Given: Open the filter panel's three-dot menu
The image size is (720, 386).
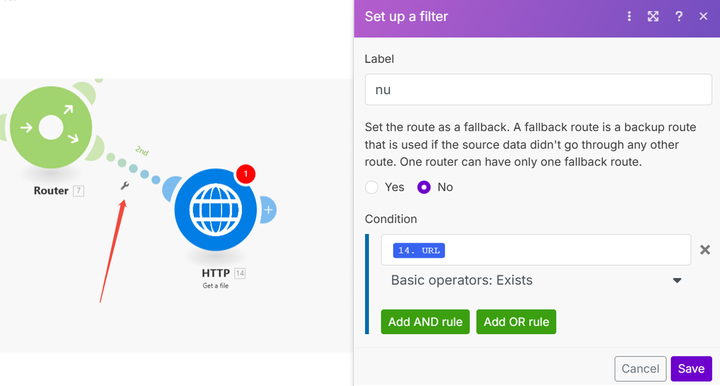Looking at the screenshot, I should coord(629,17).
